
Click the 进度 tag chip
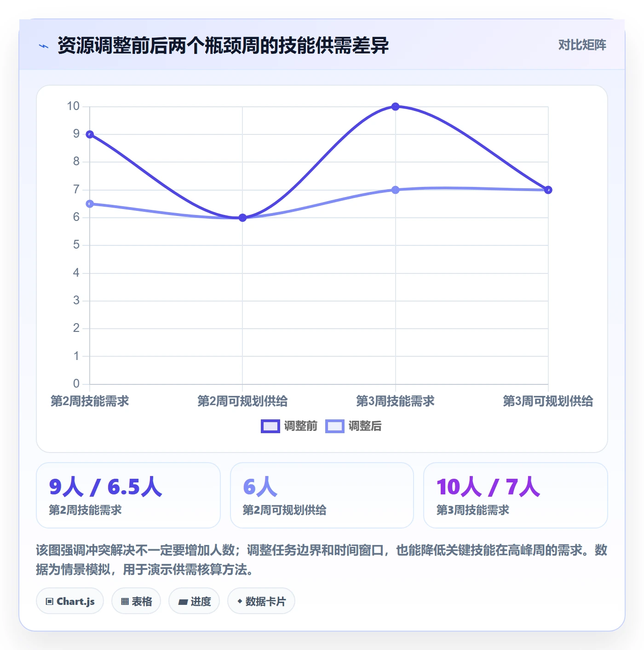194,601
